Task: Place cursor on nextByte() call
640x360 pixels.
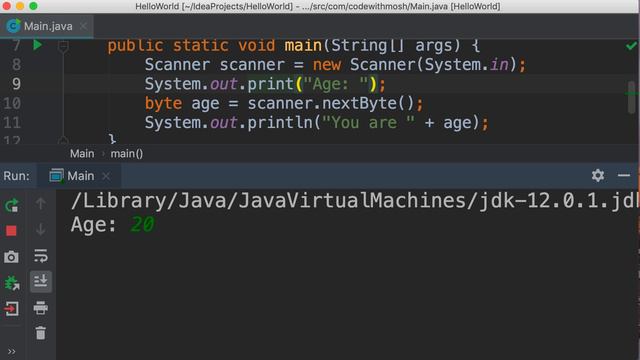Action: pos(368,103)
